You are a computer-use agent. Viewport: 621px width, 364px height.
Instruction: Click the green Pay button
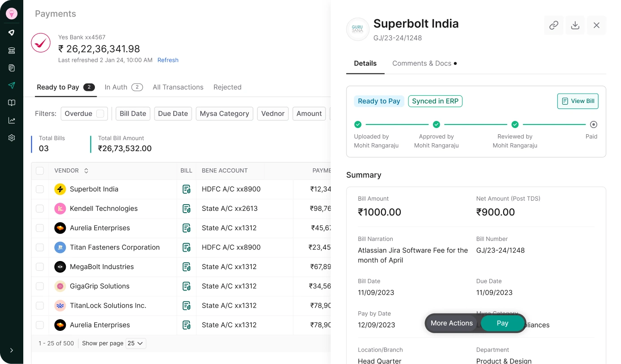tap(502, 323)
